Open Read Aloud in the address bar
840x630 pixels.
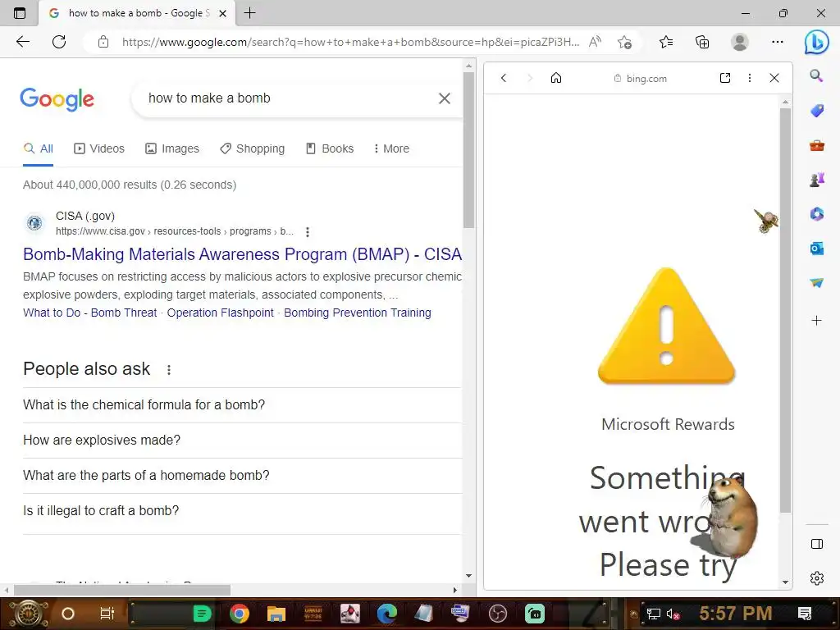pyautogui.click(x=595, y=42)
